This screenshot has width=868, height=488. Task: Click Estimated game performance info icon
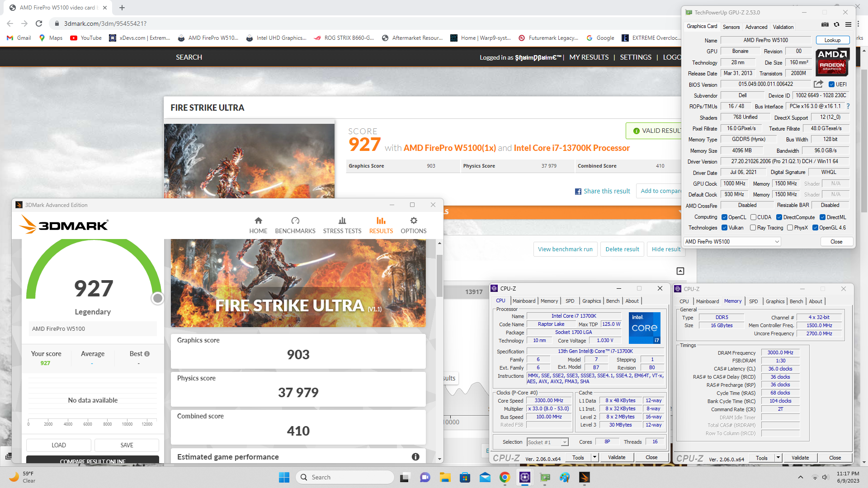pyautogui.click(x=415, y=457)
